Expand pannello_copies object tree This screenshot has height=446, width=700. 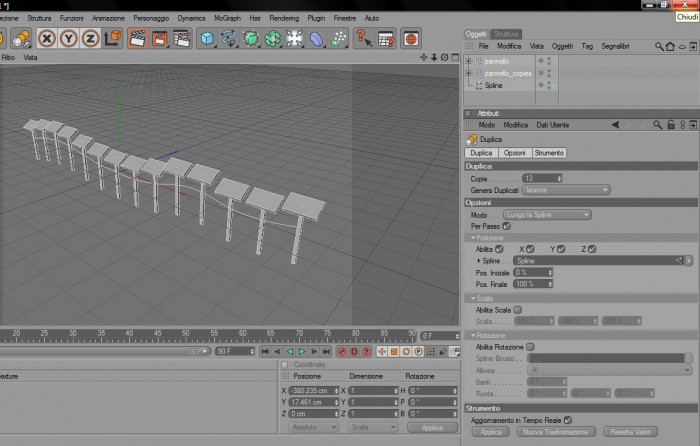[468, 73]
